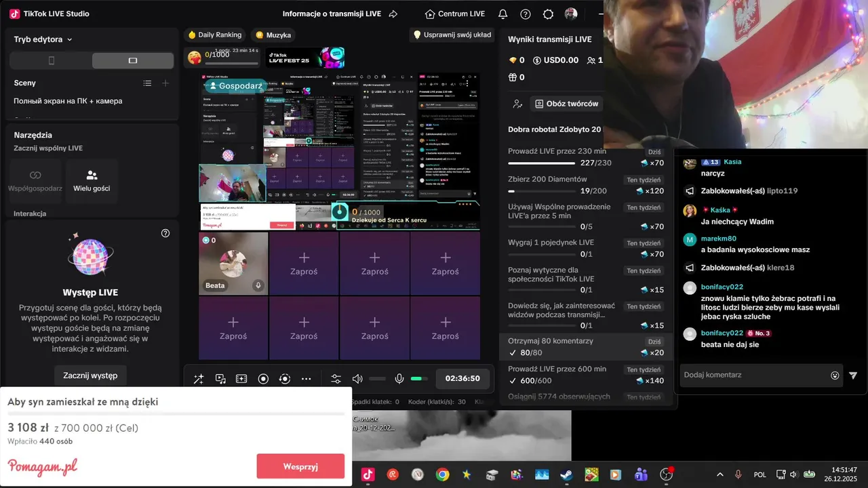The width and height of the screenshot is (868, 488).
Task: Select Prowadź LIVE przez 600 min task
Action: 587,375
